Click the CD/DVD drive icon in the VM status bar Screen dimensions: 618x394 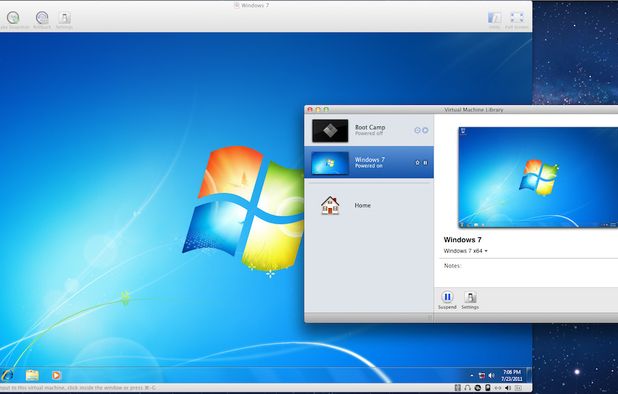478,388
